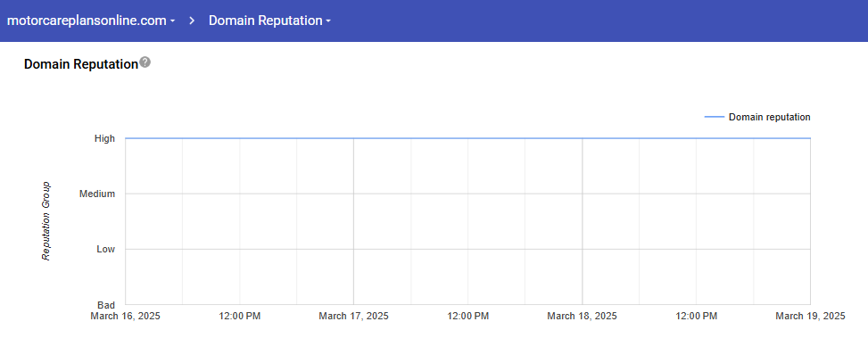Open help icon beside Domain Reputation heading
868x363 pixels.
pyautogui.click(x=145, y=62)
